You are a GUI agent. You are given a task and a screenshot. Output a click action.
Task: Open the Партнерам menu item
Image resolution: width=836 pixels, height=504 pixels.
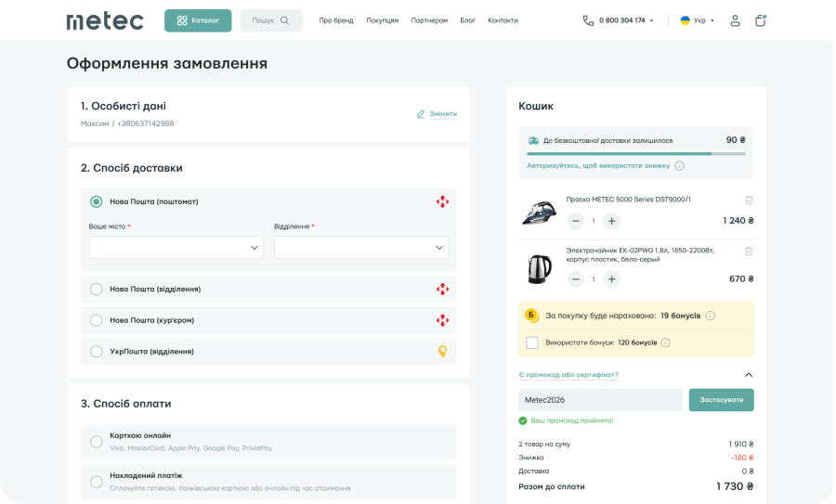429,20
